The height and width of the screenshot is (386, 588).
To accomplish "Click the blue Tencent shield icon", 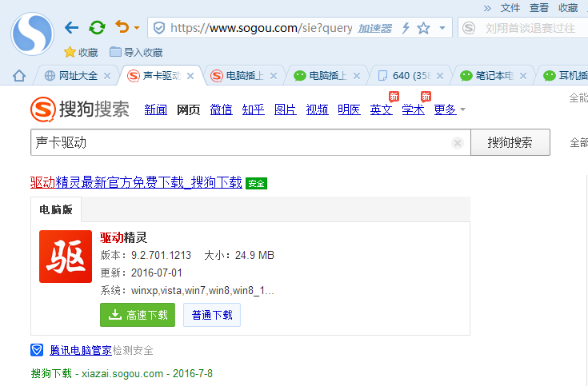I will click(37, 350).
